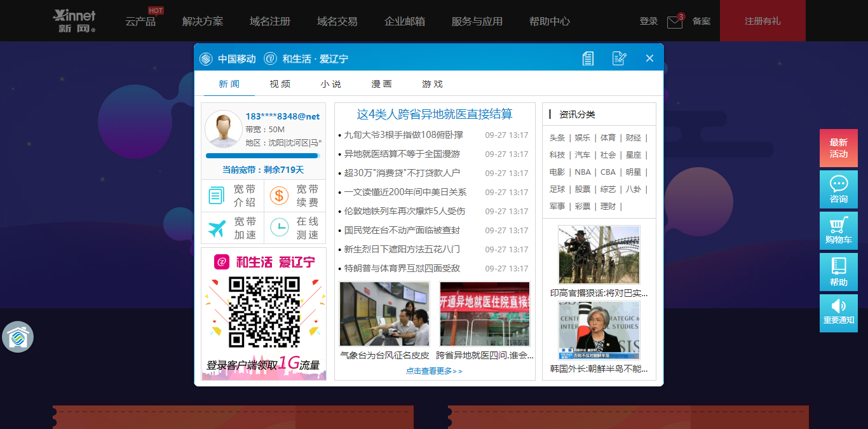Open 重要通知 notice side button

coord(838,313)
